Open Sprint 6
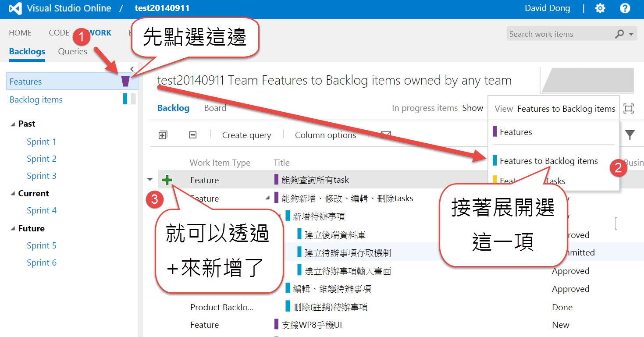 coord(41,263)
